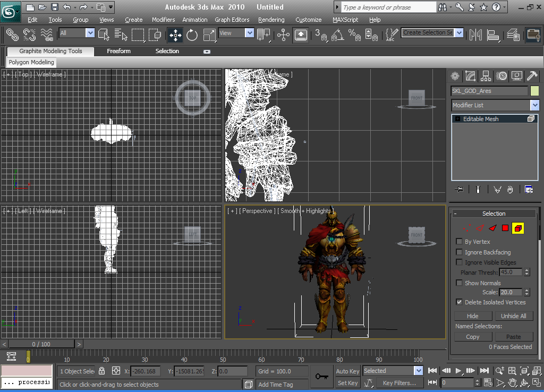Activate Select and Rotate tool

[192, 35]
